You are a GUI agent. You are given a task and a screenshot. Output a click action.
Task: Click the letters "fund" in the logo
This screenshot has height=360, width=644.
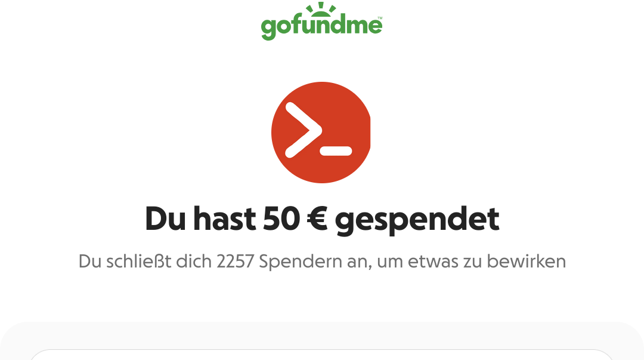[318, 24]
